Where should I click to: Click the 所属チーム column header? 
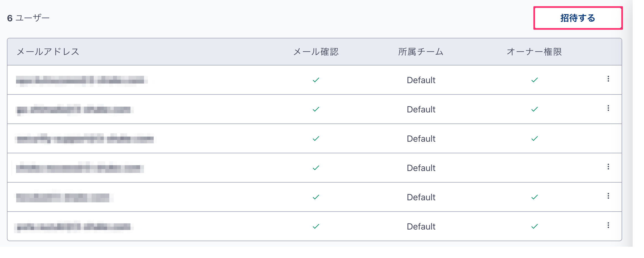(x=421, y=52)
